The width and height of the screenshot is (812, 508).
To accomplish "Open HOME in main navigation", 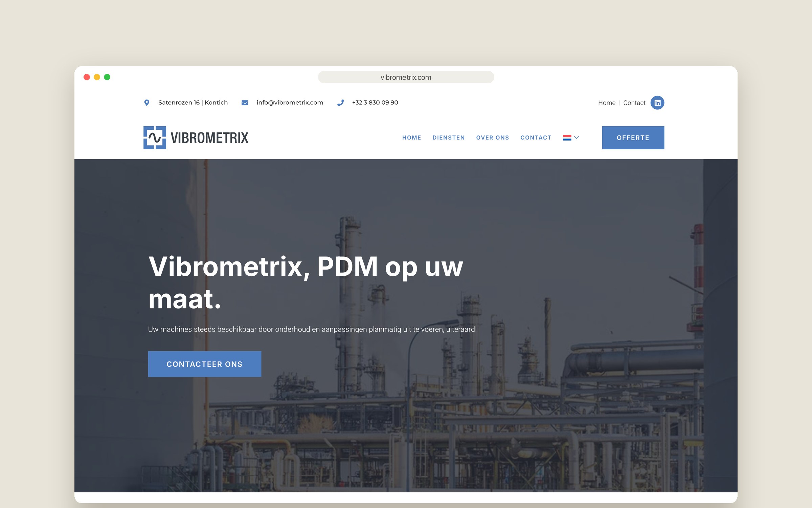I will point(411,137).
